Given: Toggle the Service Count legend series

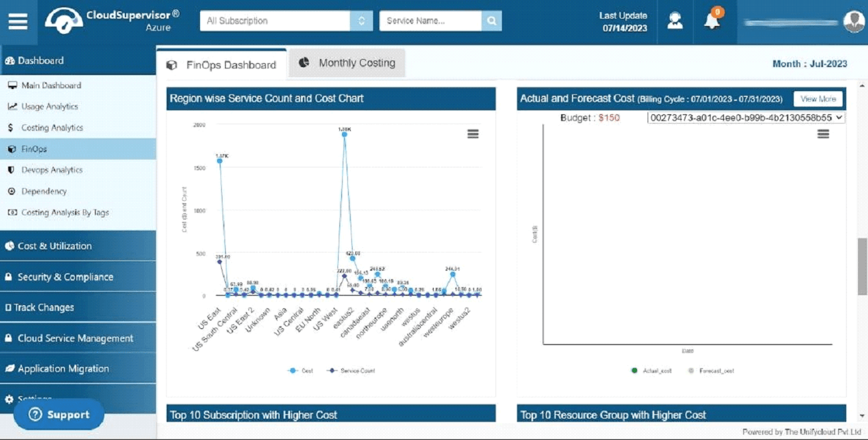Looking at the screenshot, I should (351, 371).
